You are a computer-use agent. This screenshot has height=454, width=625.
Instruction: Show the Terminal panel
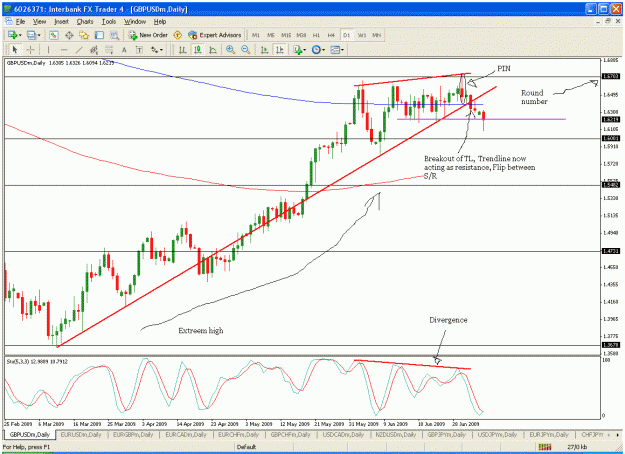pyautogui.click(x=99, y=35)
